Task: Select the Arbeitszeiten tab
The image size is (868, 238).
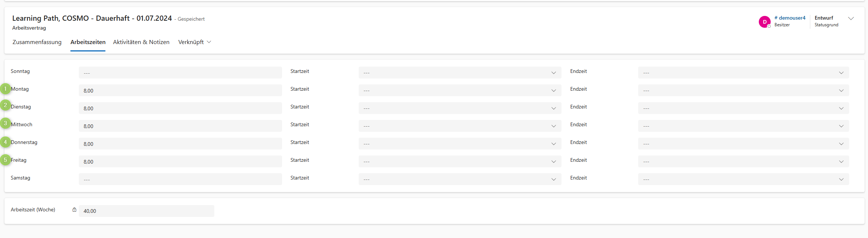Action: click(88, 42)
